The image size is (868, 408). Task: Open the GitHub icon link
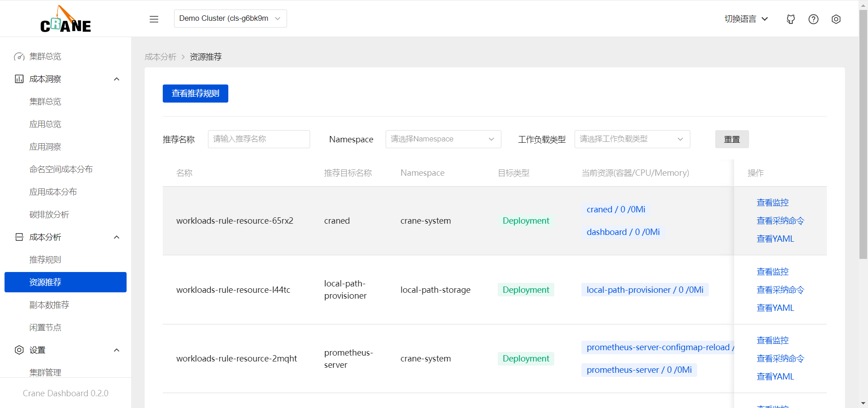click(791, 19)
